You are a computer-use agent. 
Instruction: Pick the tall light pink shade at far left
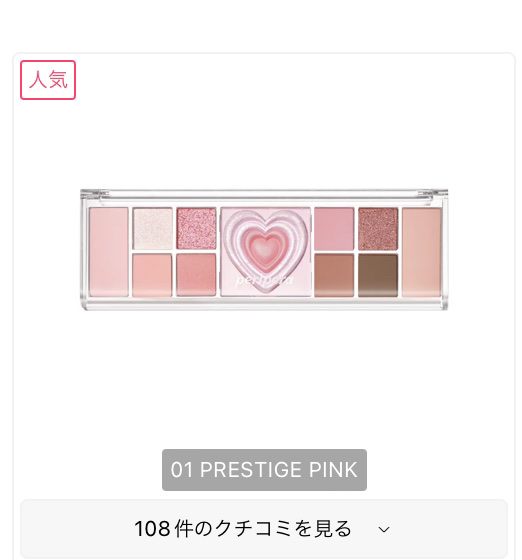click(109, 252)
